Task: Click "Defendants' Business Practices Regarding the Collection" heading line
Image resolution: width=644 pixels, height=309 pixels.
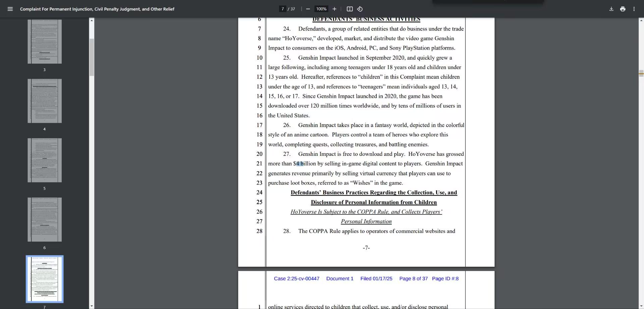Action: [x=374, y=193]
